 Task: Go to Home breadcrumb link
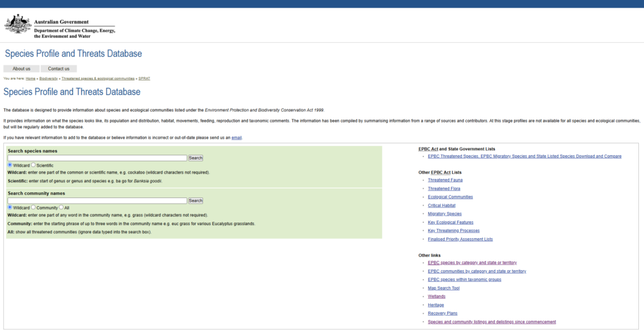30,79
